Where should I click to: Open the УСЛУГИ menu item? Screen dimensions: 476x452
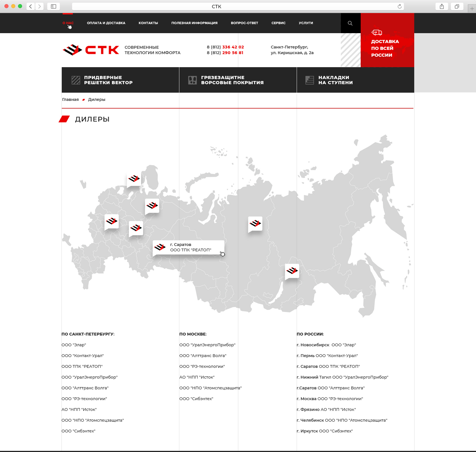pyautogui.click(x=306, y=23)
